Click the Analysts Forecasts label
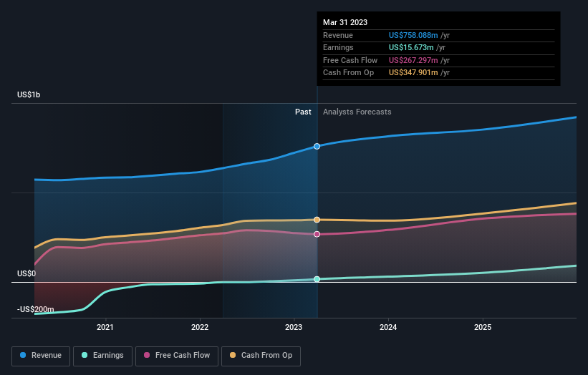This screenshot has height=375, width=588. tap(357, 112)
